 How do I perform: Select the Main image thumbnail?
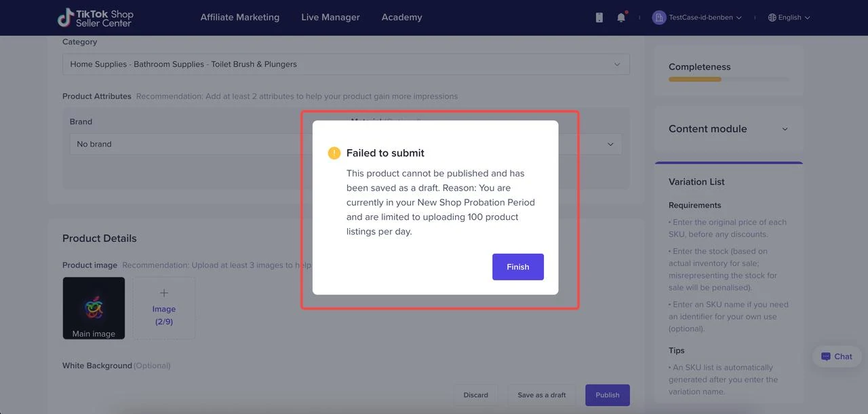tap(94, 307)
